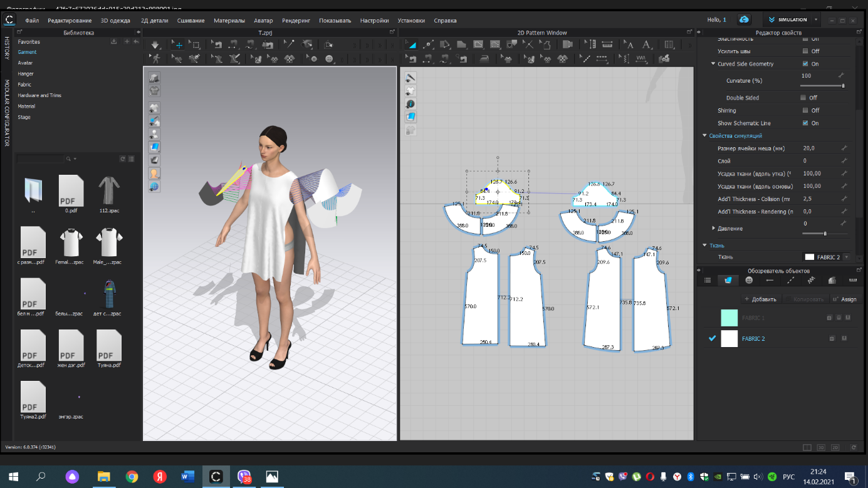Open the library search filter dropdown
This screenshot has height=488, width=868.
pos(71,159)
